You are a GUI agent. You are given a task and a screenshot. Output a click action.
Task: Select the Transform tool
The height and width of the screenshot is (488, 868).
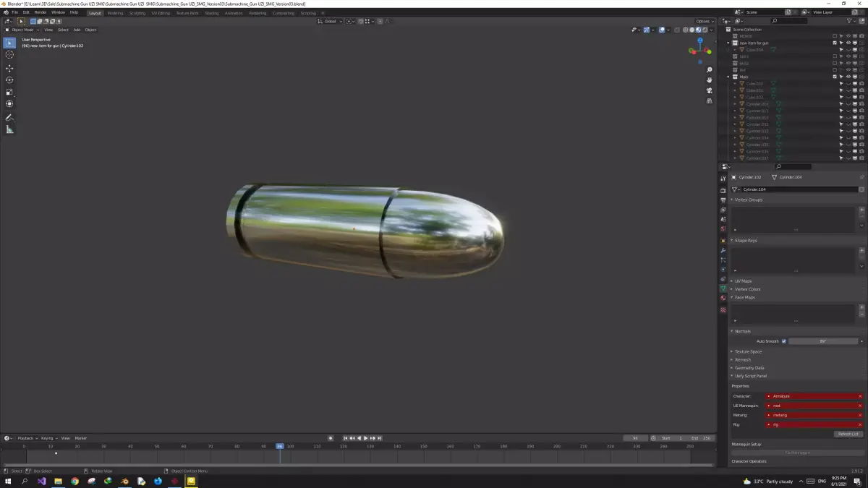[x=9, y=104]
